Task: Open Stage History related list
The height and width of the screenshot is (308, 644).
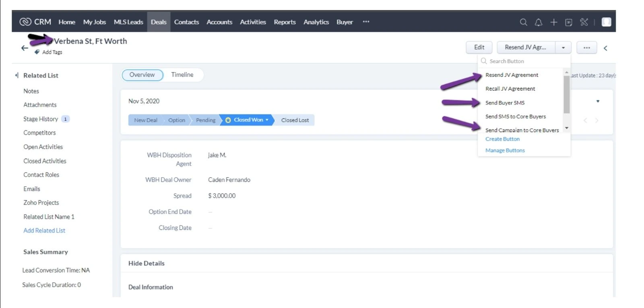Action: click(41, 119)
